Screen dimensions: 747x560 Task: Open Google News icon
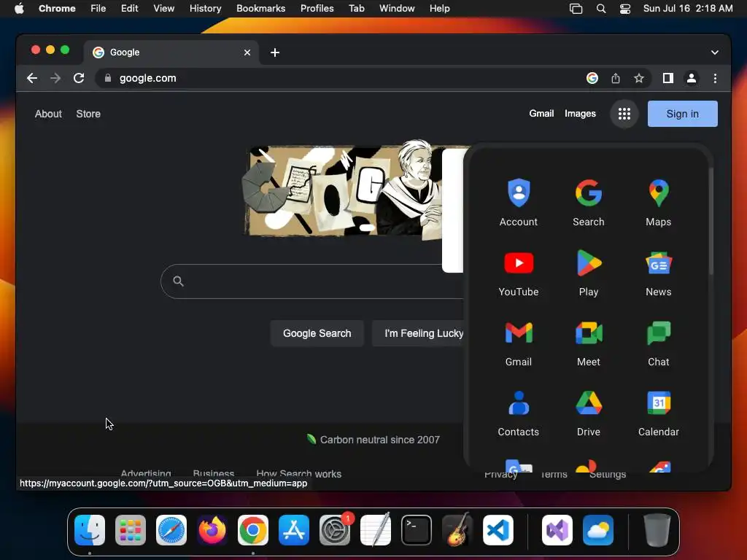[x=659, y=273]
